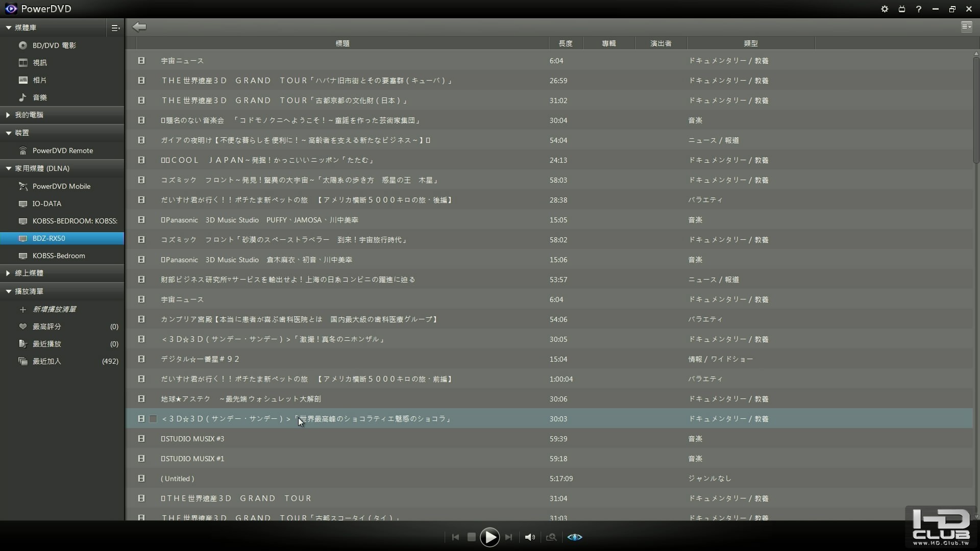Click the stop playback button
The width and height of the screenshot is (980, 551).
point(472,537)
